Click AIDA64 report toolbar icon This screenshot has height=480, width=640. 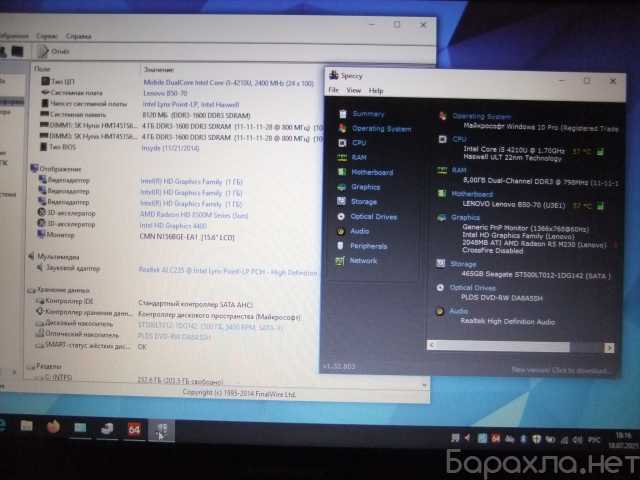click(43, 51)
